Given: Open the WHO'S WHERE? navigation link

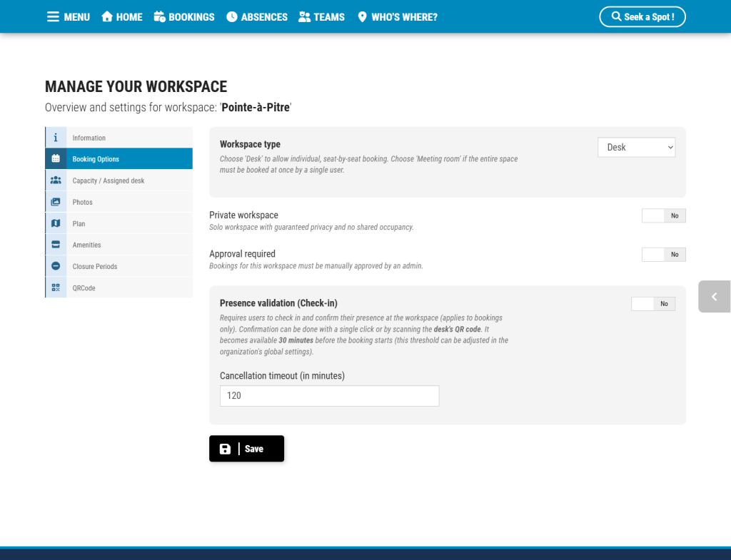Looking at the screenshot, I should tap(404, 17).
